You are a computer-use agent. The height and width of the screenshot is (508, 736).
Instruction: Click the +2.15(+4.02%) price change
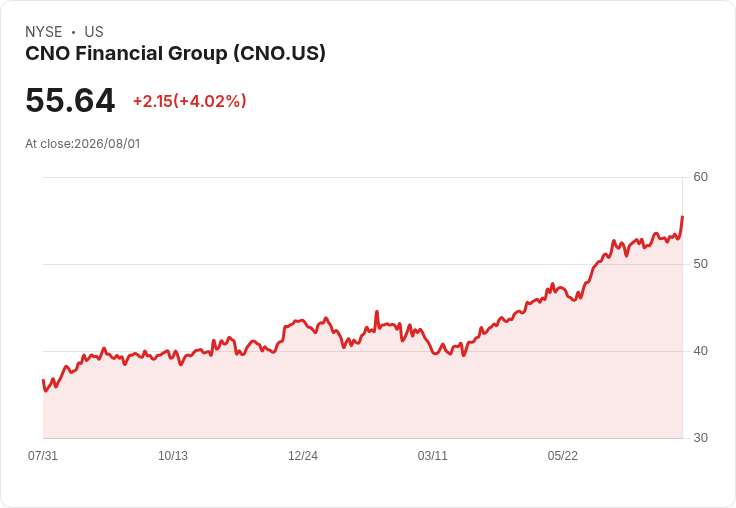pos(190,101)
